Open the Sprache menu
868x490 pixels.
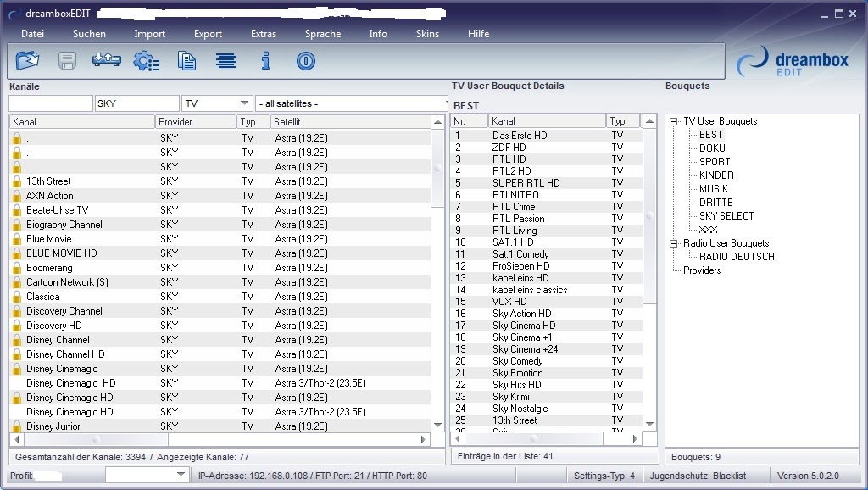click(323, 34)
